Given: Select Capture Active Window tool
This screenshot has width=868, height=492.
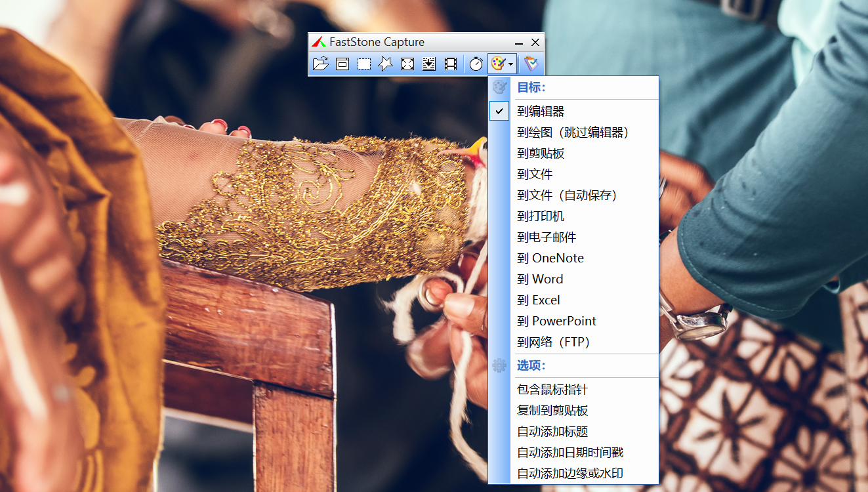Looking at the screenshot, I should [x=342, y=64].
